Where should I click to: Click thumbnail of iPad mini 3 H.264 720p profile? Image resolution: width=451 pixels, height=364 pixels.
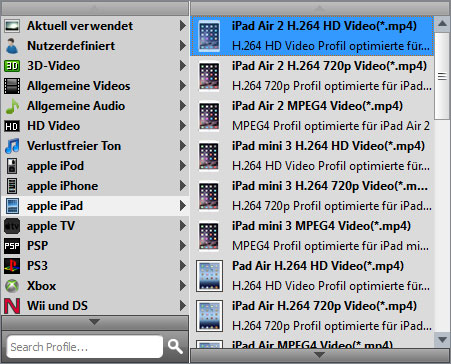coord(209,196)
